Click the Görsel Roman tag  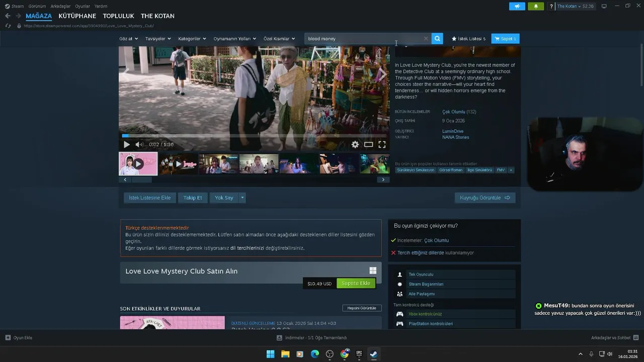coord(451,170)
